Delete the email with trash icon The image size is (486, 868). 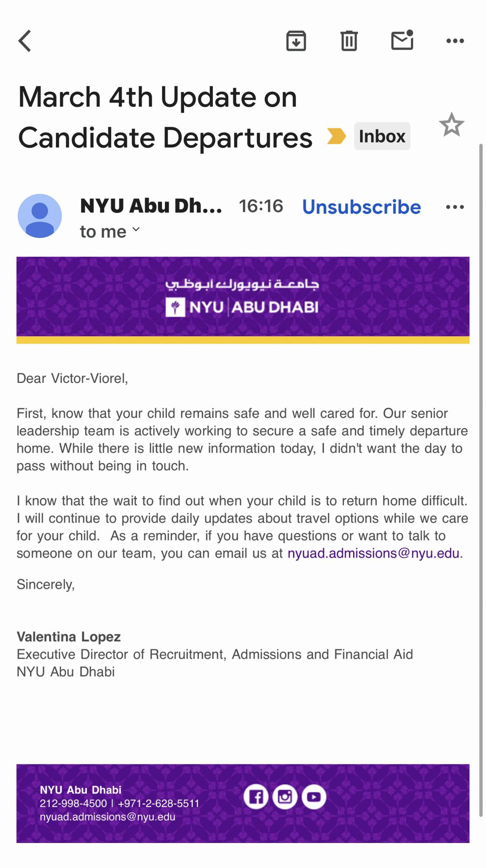coord(349,41)
